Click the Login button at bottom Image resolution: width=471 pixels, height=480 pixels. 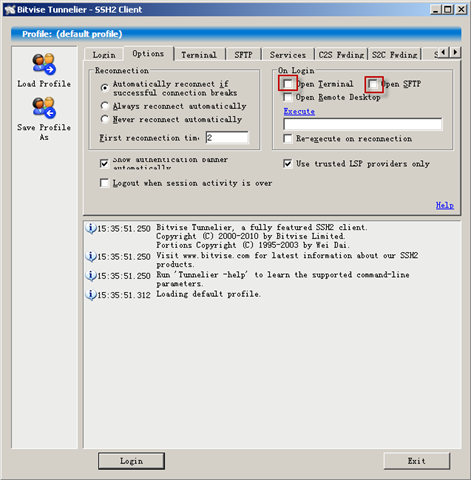(x=131, y=461)
